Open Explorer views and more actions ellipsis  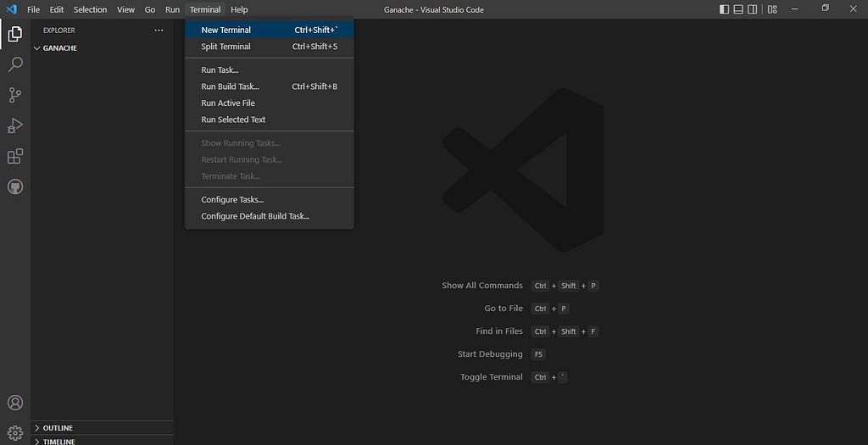click(159, 31)
